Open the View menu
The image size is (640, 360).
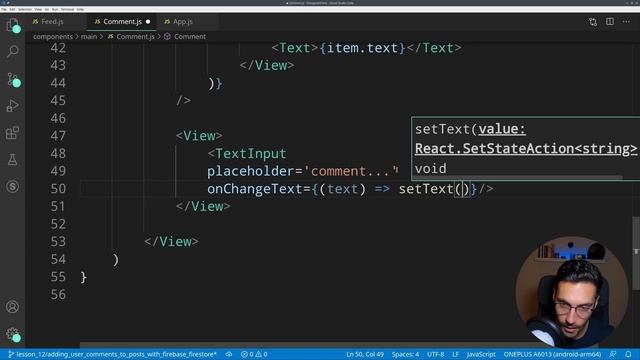click(x=38, y=9)
